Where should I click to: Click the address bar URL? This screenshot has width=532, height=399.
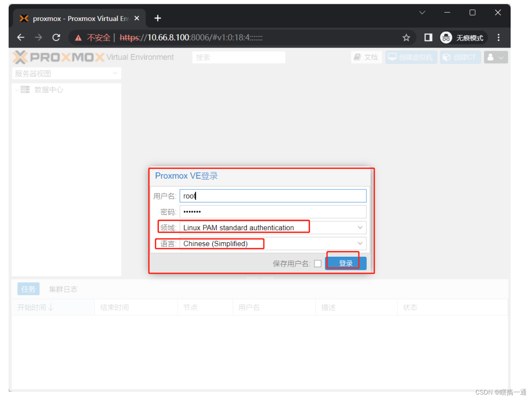(x=191, y=37)
